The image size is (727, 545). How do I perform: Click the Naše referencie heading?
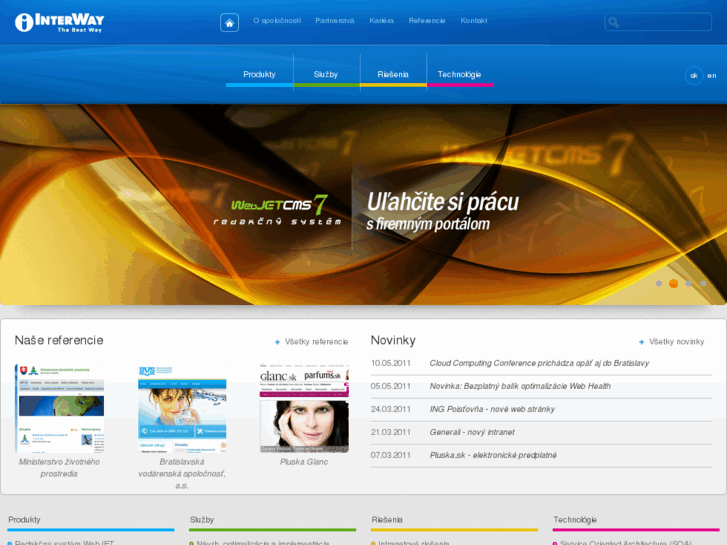point(59,340)
